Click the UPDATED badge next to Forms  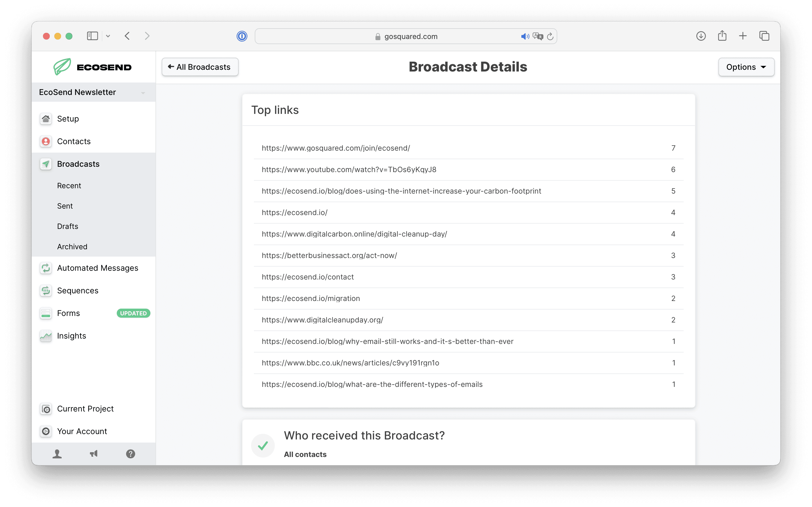(x=133, y=313)
